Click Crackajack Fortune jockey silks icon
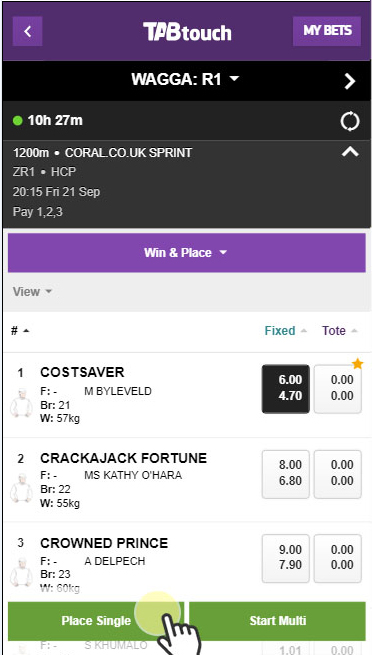Screen dimensions: 372x655 (21, 487)
